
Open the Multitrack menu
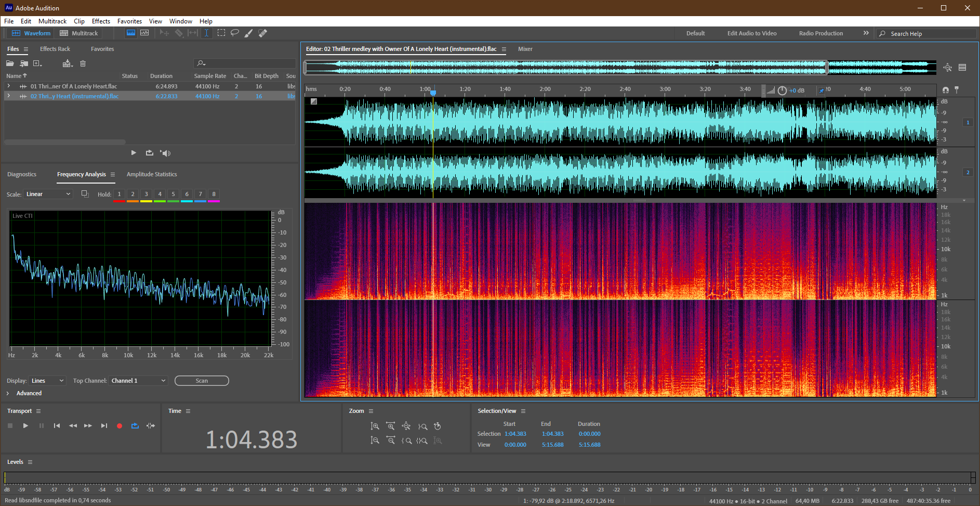click(52, 21)
